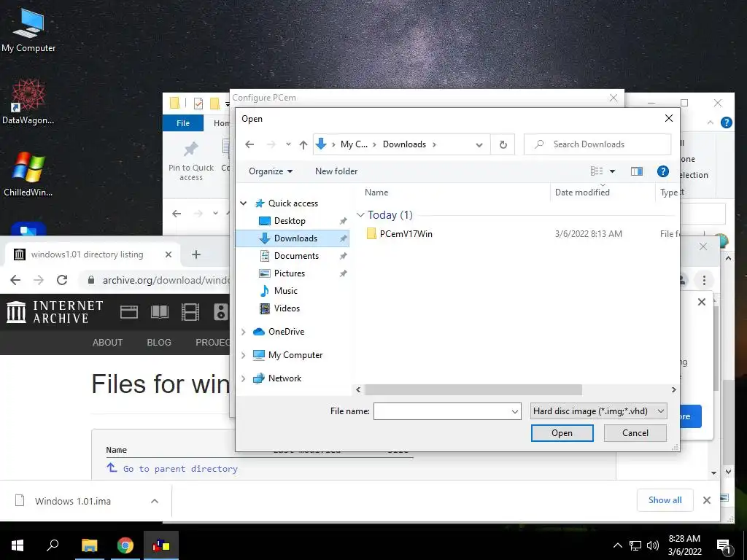Open the My Computer desktop icon
This screenshot has height=560, width=747.
(28, 29)
